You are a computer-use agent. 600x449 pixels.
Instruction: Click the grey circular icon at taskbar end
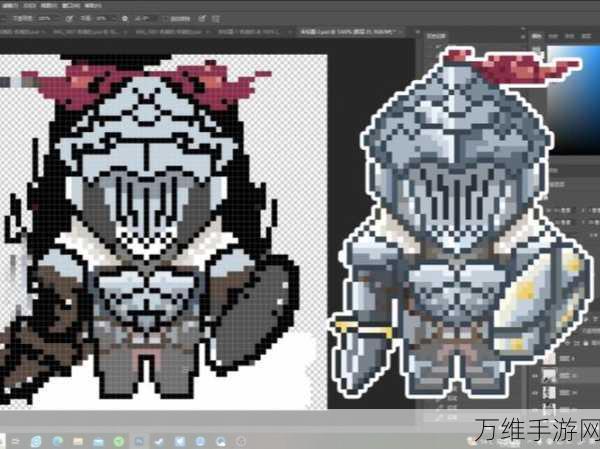pyautogui.click(x=241, y=441)
